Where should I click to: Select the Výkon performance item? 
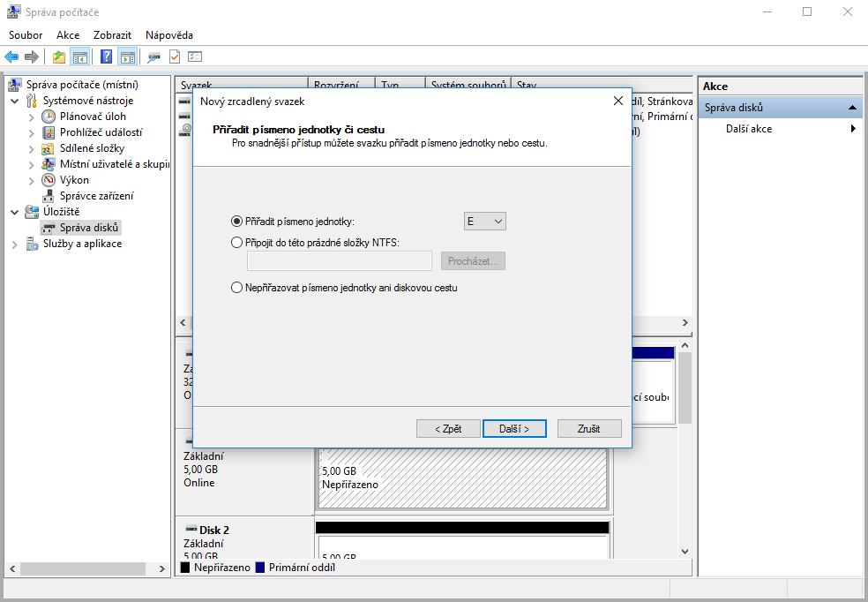(x=74, y=180)
